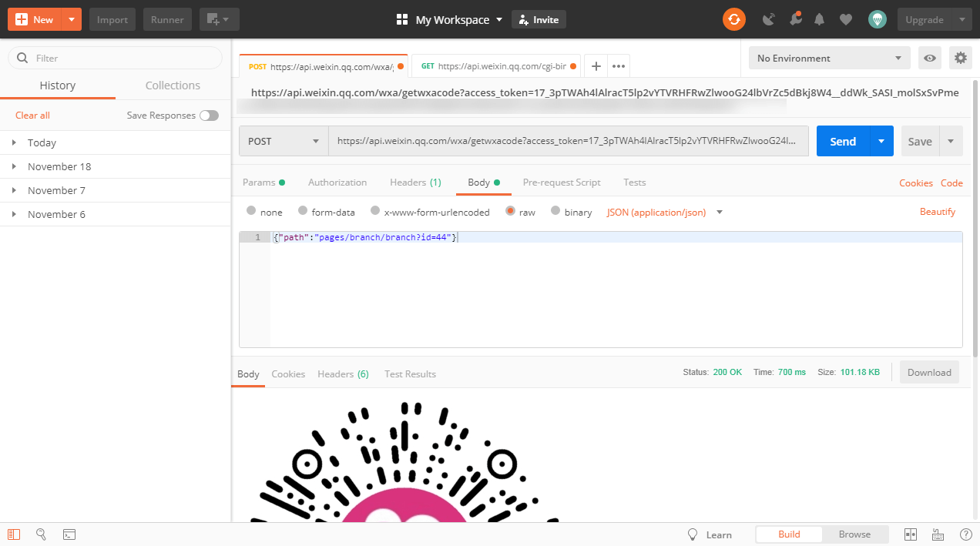Add a new request tab with plus

596,66
